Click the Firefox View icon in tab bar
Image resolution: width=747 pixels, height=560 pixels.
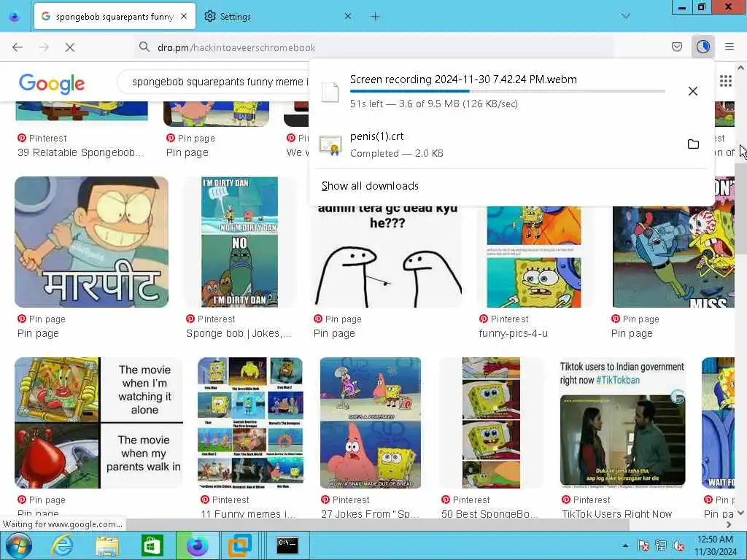[x=15, y=17]
